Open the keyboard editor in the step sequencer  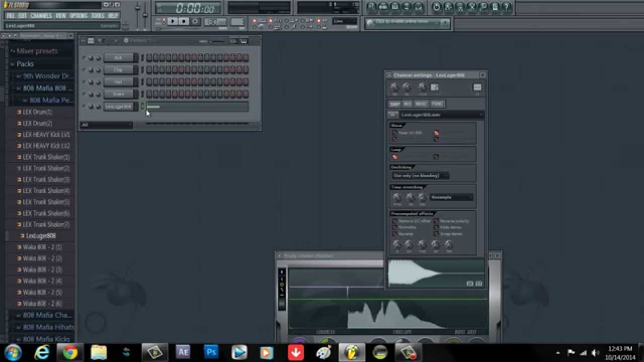pyautogui.click(x=244, y=41)
